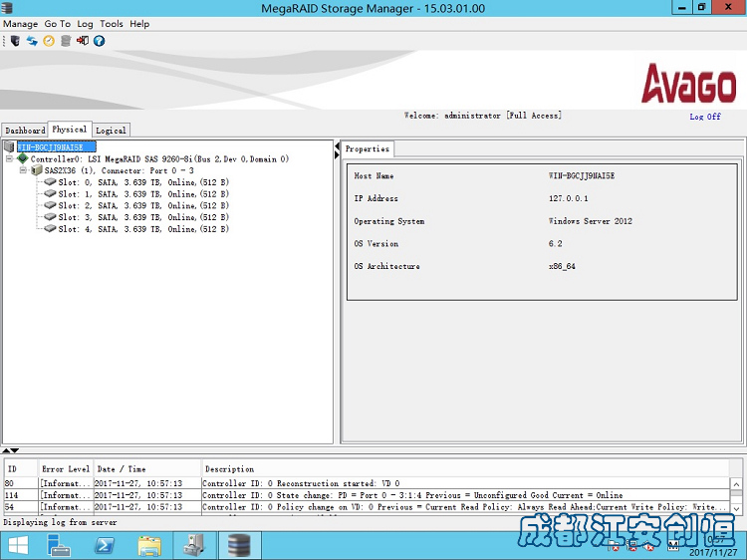Select Controller0 LSI MegaRAID SAS 9260-8i
747x560 pixels.
[159, 158]
